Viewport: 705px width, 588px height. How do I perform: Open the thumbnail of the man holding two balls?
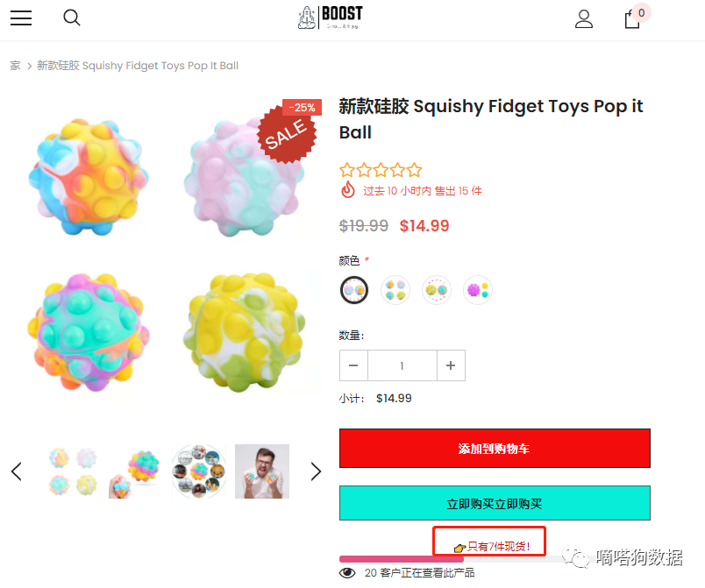point(262,471)
